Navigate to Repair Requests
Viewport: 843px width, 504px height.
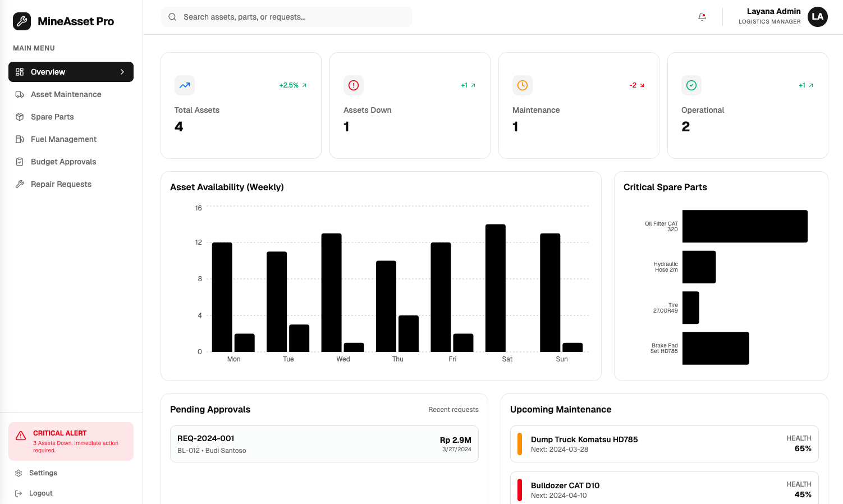pos(61,184)
